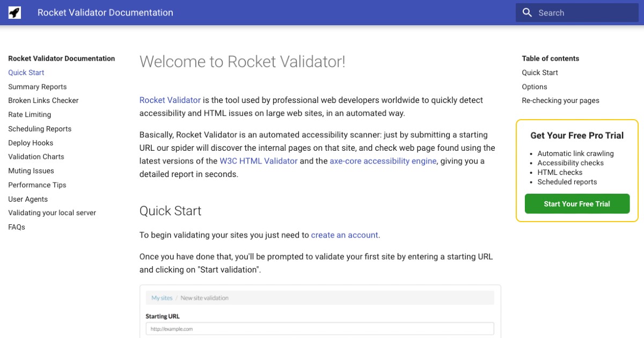Jump to Options via table of contents
Screen dimensions: 644x338
pyautogui.click(x=535, y=86)
